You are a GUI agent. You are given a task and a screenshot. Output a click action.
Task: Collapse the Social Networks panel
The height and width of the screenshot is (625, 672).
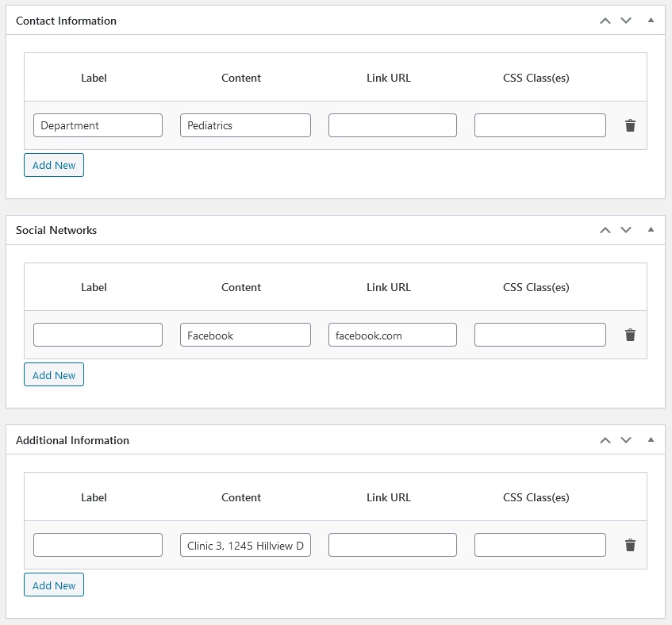651,229
